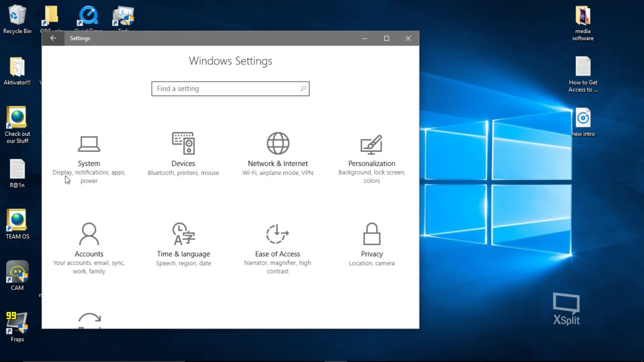This screenshot has width=644, height=362.
Task: Maximize the Settings window
Action: 386,38
